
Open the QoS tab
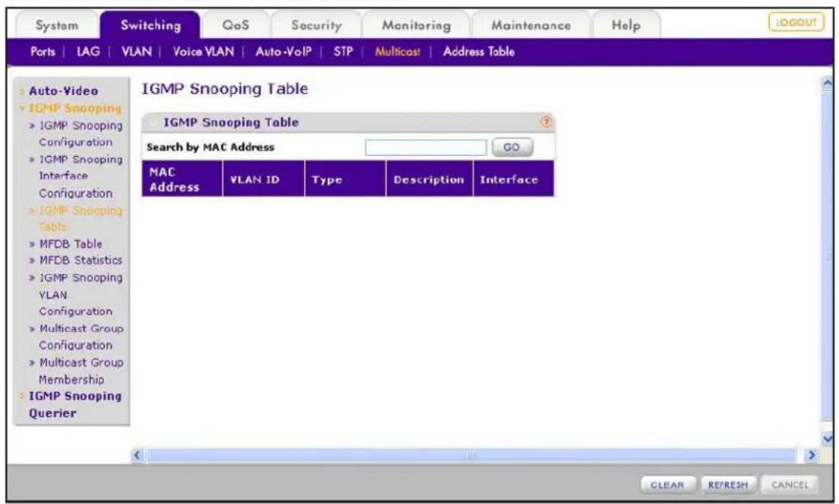point(235,25)
